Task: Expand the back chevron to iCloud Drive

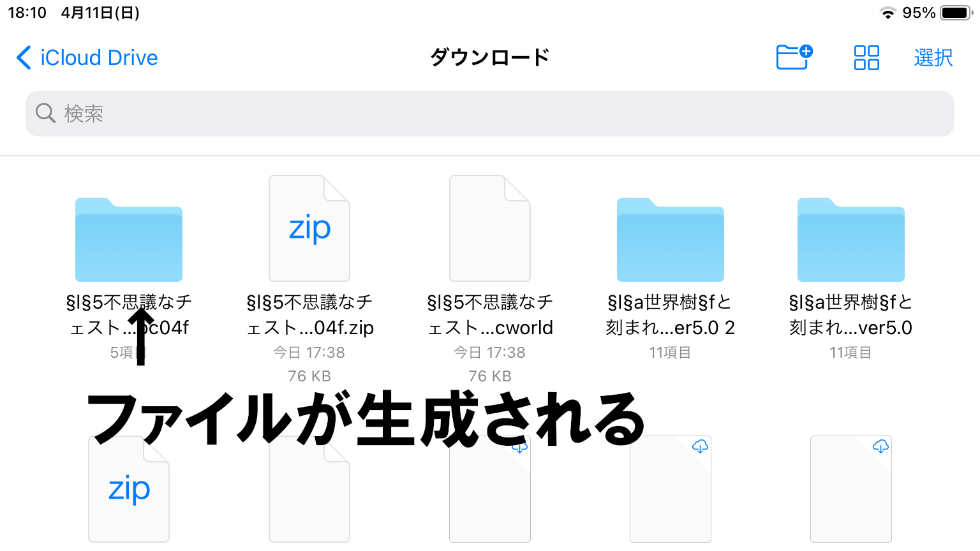Action: 23,57
